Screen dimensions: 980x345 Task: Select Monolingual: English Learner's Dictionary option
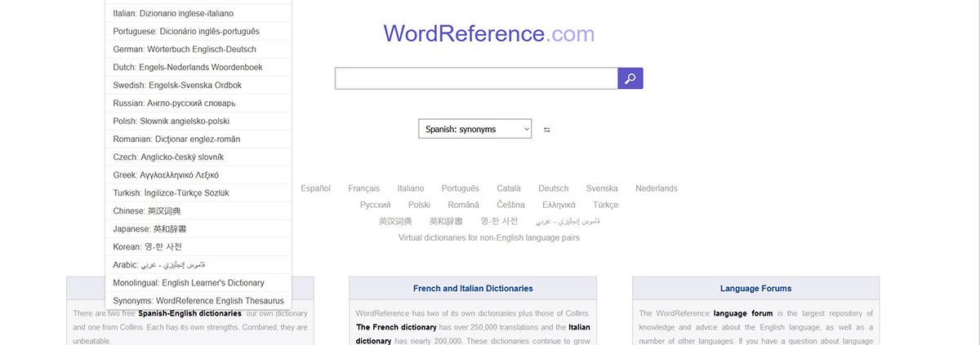click(x=198, y=282)
